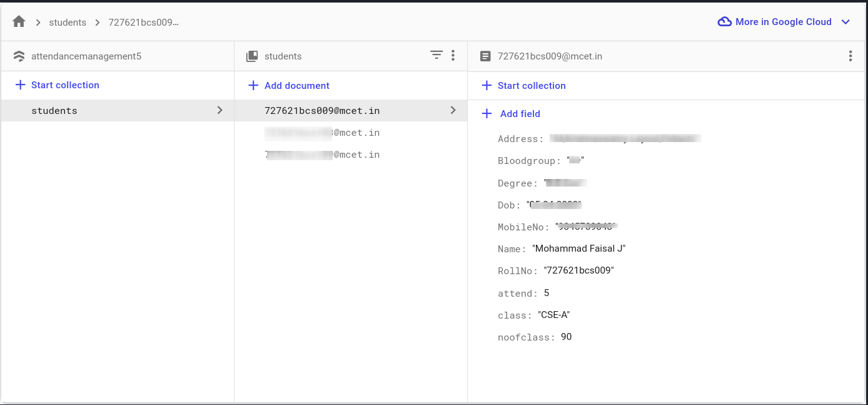Select students in the breadcrumb trail
This screenshot has width=868, height=405.
click(68, 22)
